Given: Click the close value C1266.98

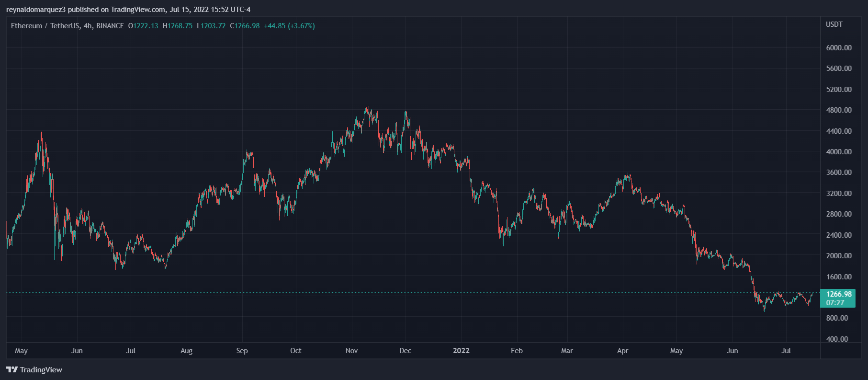Looking at the screenshot, I should (x=245, y=26).
